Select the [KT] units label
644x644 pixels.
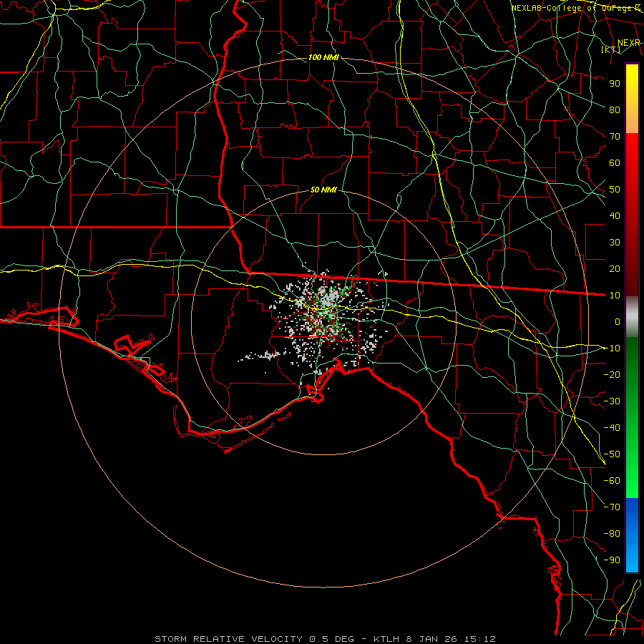(611, 49)
